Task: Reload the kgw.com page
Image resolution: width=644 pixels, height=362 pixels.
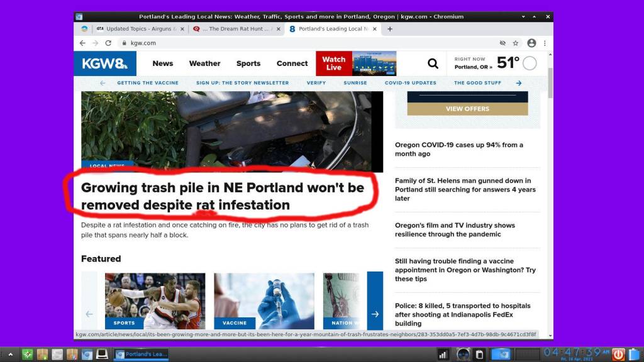Action: [x=108, y=43]
